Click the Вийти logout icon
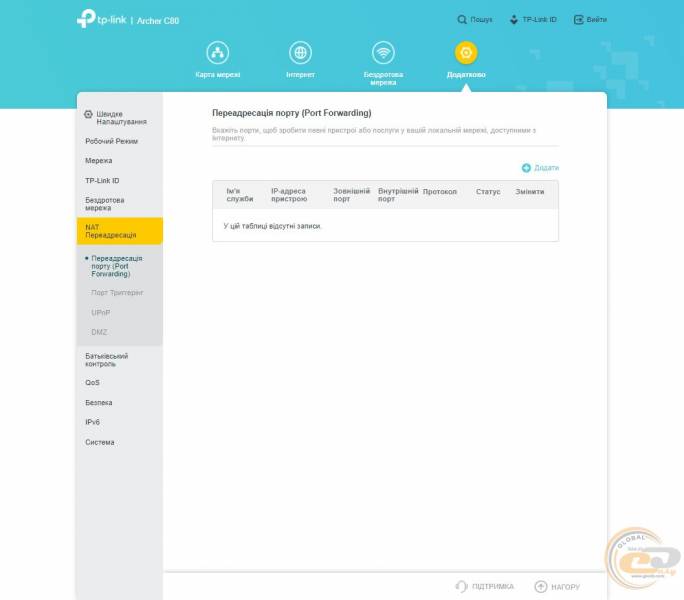This screenshot has height=600, width=684. click(x=578, y=20)
